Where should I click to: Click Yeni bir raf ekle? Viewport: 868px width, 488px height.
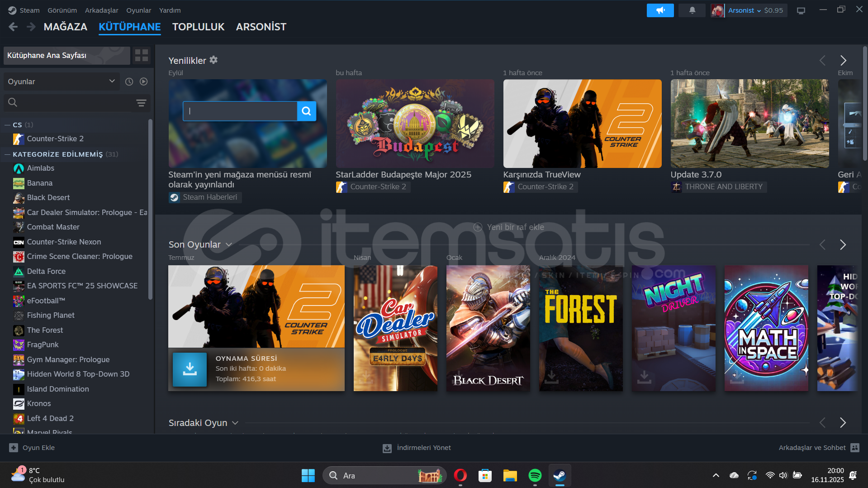[x=509, y=227]
